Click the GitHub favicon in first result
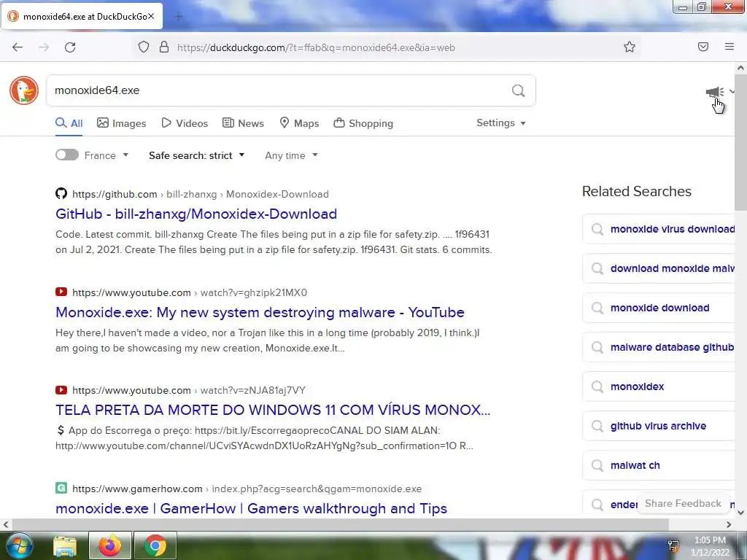This screenshot has height=560, width=747. coord(61,193)
